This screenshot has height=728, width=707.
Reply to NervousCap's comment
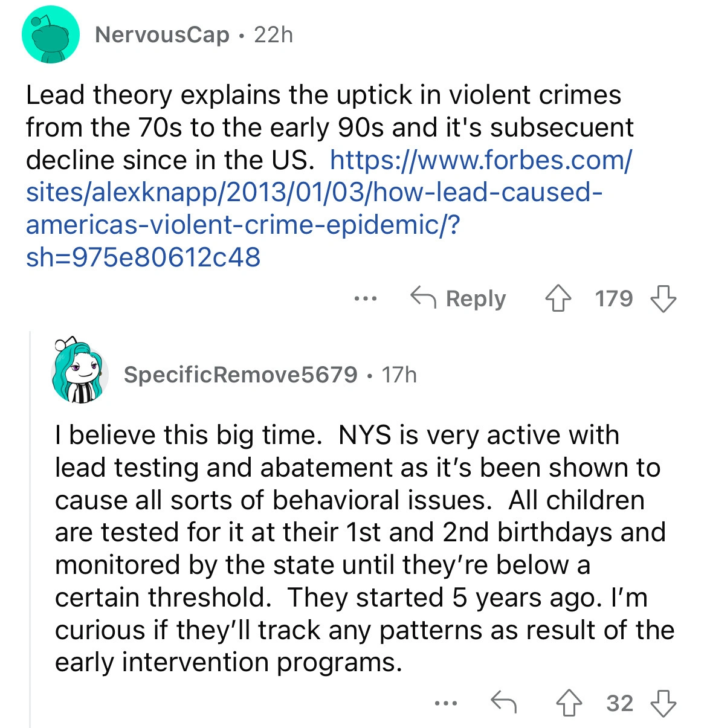458,298
